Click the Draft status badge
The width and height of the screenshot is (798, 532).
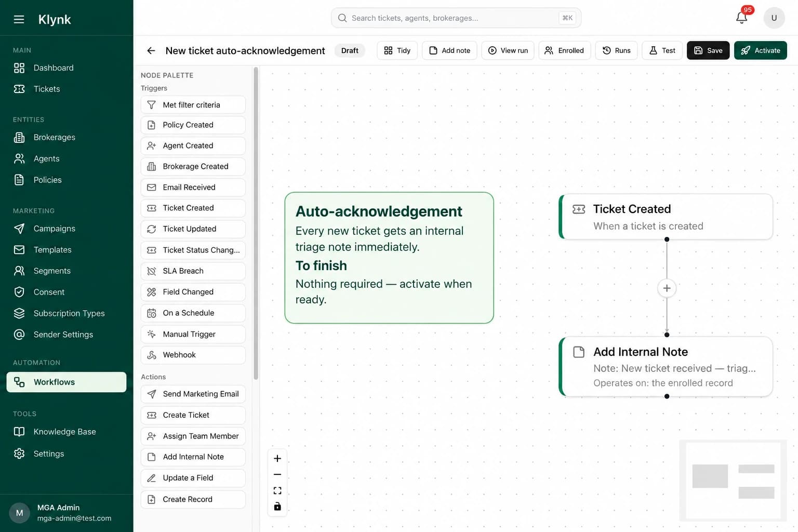pos(350,50)
